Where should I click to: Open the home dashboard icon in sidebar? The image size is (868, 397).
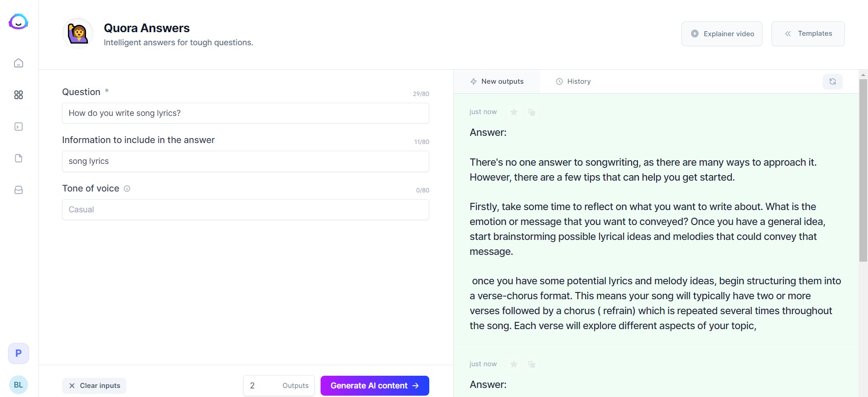point(19,63)
